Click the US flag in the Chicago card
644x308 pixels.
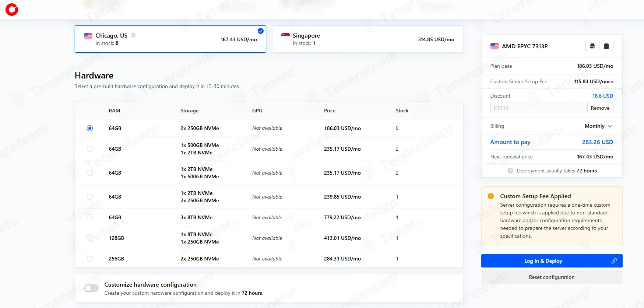[x=88, y=36]
